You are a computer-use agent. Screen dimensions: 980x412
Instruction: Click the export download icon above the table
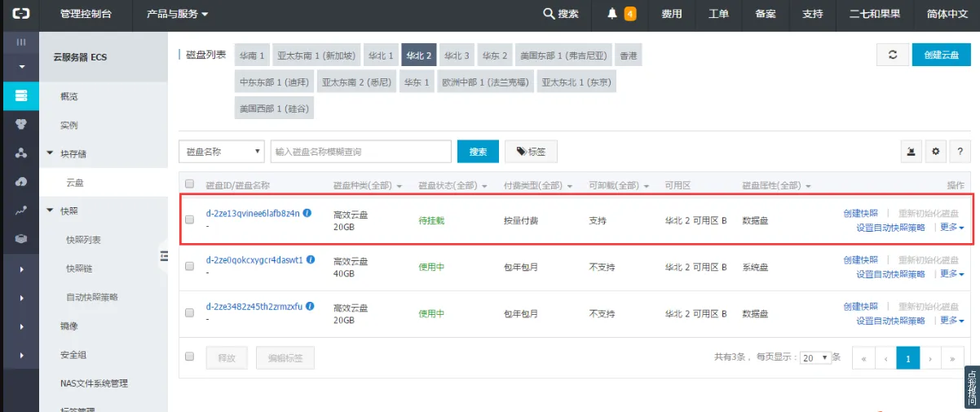(912, 152)
